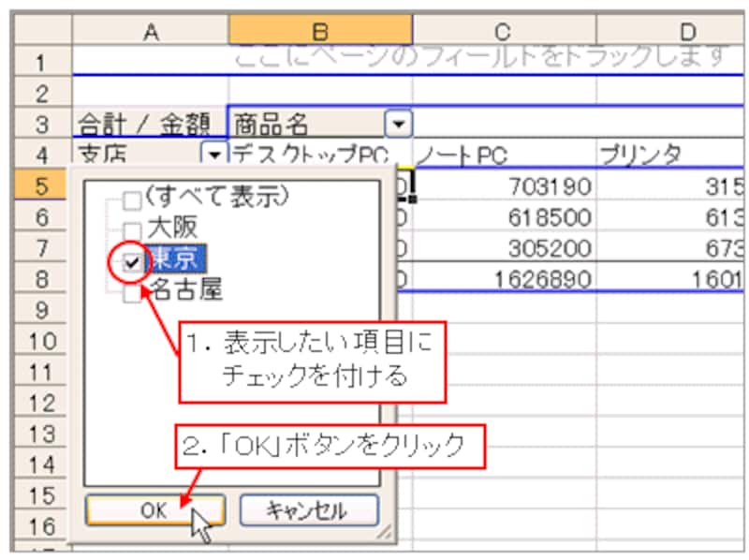749x560 pixels.
Task: Click column C header
Action: (x=504, y=32)
